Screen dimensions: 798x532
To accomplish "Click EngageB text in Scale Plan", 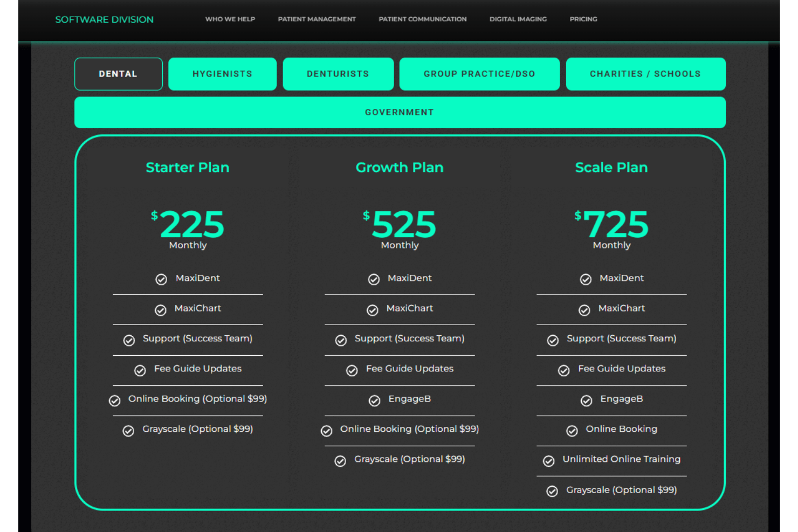I will pyautogui.click(x=622, y=399).
